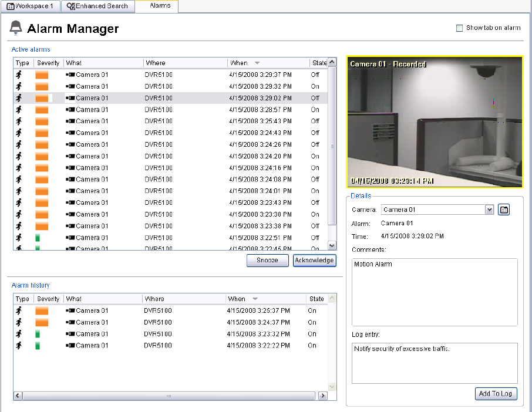Click the Enhanced Search magnifier icon
Screen dimensions: 532x412
(70, 6)
